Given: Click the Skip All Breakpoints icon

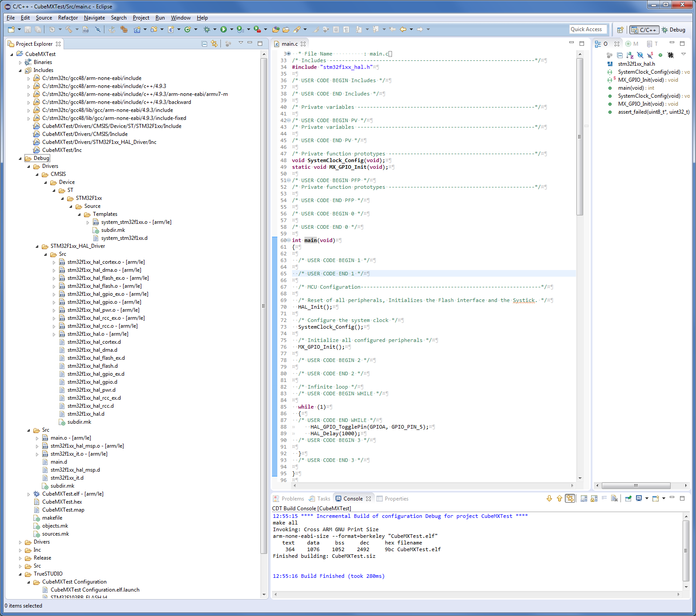Looking at the screenshot, I should click(x=98, y=29).
